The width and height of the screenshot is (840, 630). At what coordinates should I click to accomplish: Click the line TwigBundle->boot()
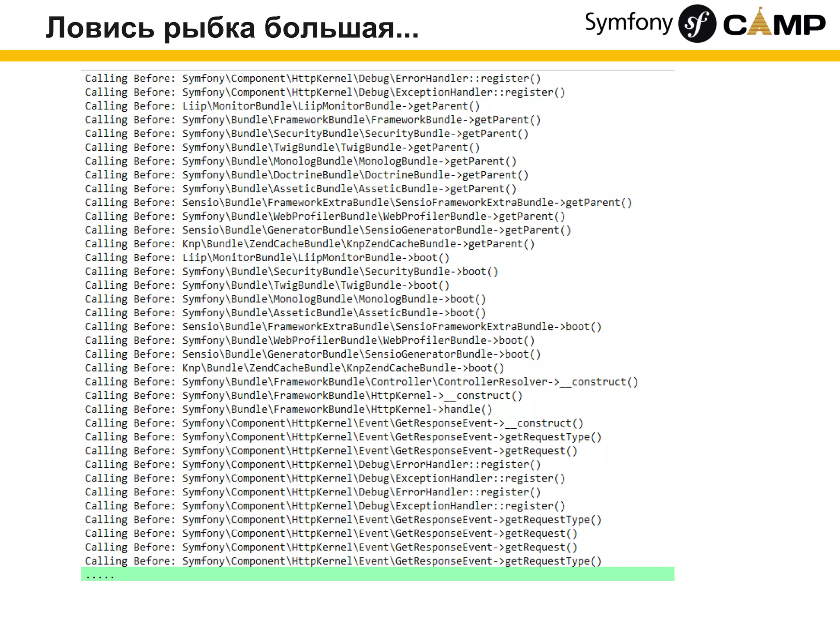pos(267,285)
